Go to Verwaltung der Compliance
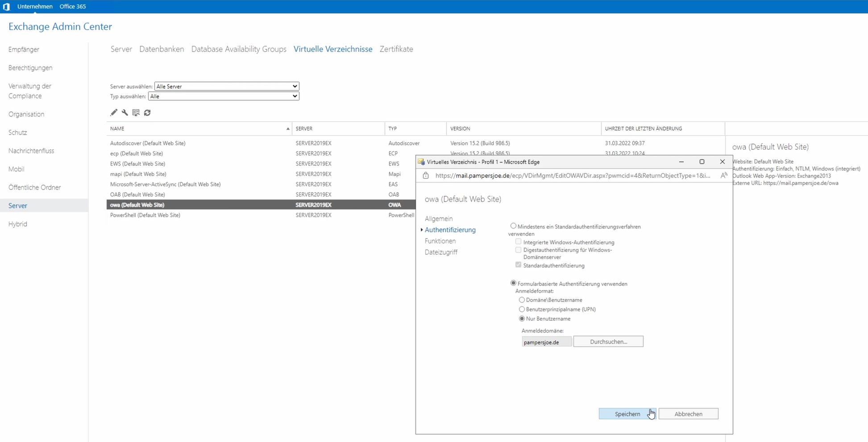Image resolution: width=868 pixels, height=442 pixels. pos(30,91)
